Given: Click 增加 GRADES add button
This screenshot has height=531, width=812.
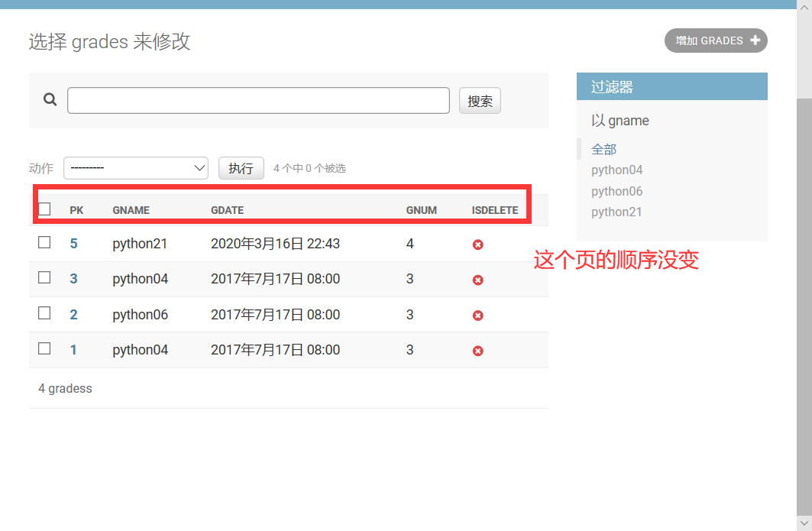Looking at the screenshot, I should tap(716, 40).
